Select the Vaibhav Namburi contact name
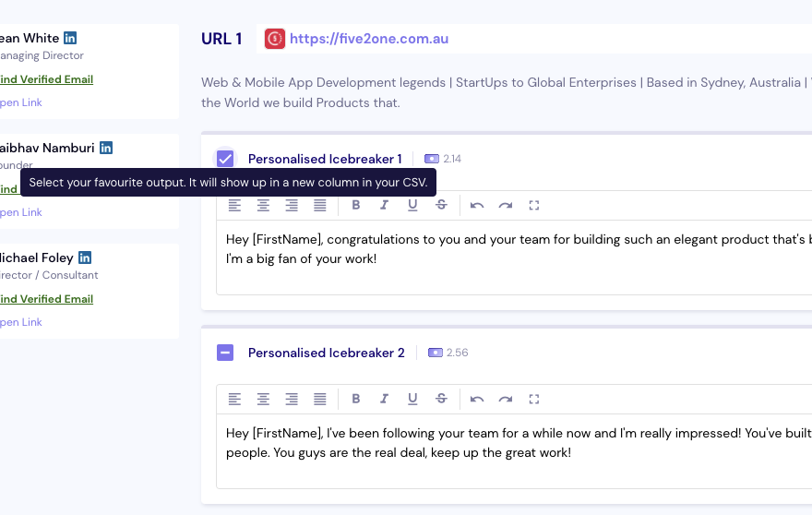The height and width of the screenshot is (515, 812). coord(47,149)
